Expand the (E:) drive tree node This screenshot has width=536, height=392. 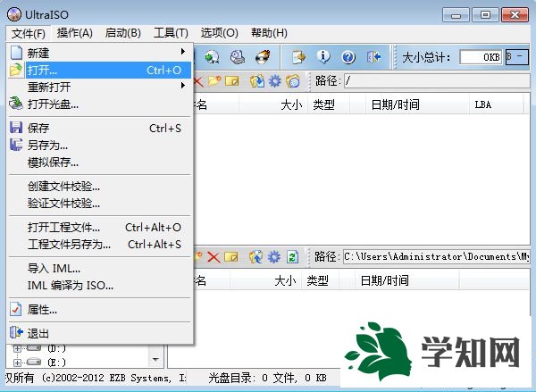click(x=17, y=363)
